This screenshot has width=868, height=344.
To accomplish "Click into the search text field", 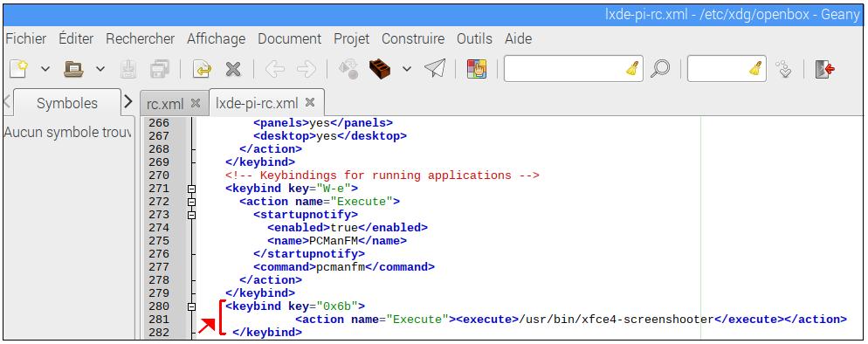I will 566,69.
